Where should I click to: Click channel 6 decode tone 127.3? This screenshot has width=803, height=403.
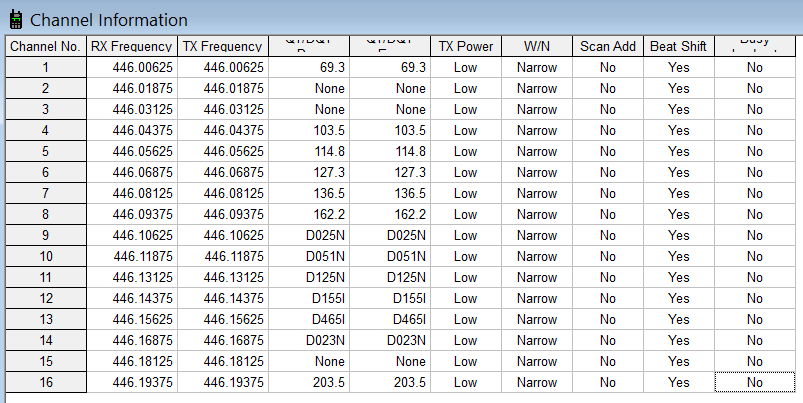point(309,172)
